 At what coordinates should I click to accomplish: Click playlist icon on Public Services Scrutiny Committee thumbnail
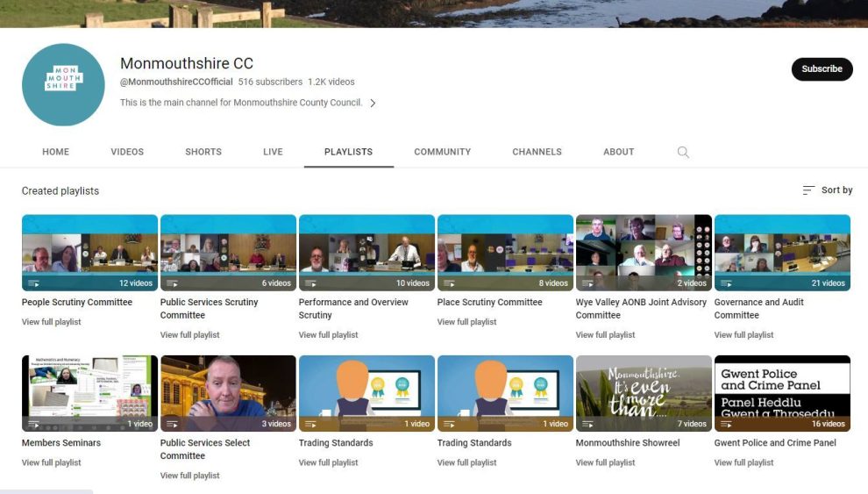click(172, 283)
